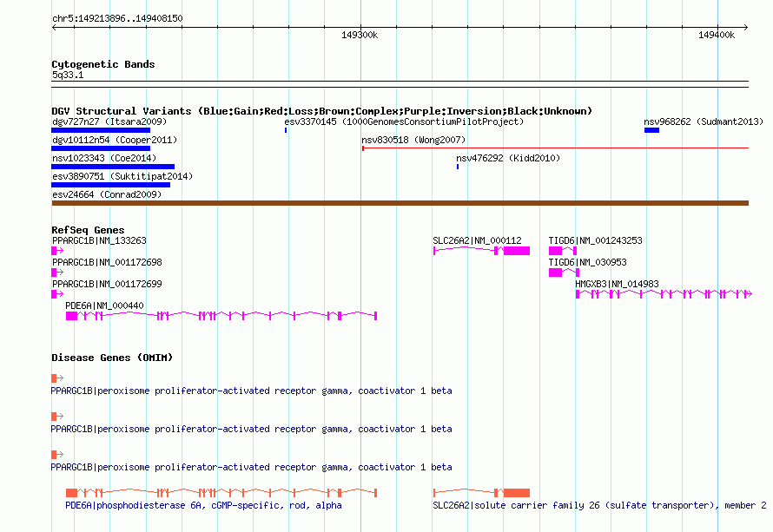Select the dgv10112n54 (Cooper2011) variant bar
This screenshot has width=773, height=532.
point(101,148)
